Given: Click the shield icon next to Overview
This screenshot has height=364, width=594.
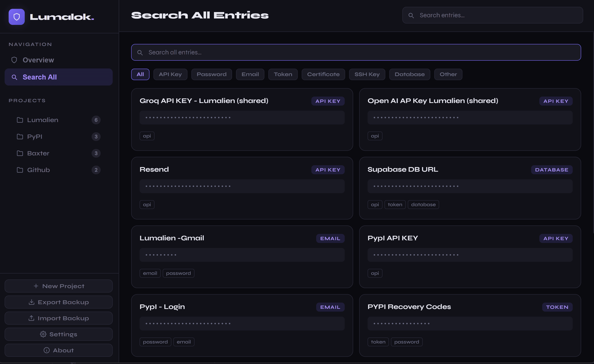Looking at the screenshot, I should (14, 60).
